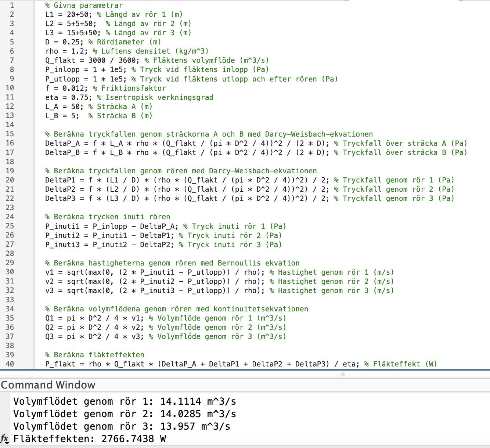Click the Command Window title bar

[x=48, y=385]
